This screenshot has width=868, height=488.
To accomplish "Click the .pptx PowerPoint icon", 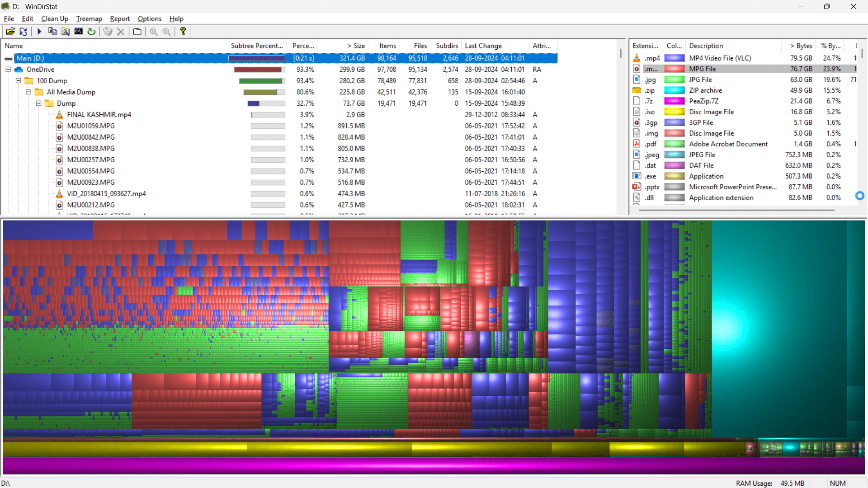I will (x=637, y=187).
